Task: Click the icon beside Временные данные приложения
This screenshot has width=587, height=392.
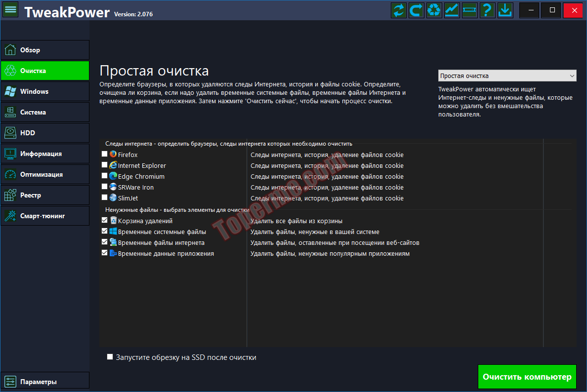Action: click(x=113, y=253)
